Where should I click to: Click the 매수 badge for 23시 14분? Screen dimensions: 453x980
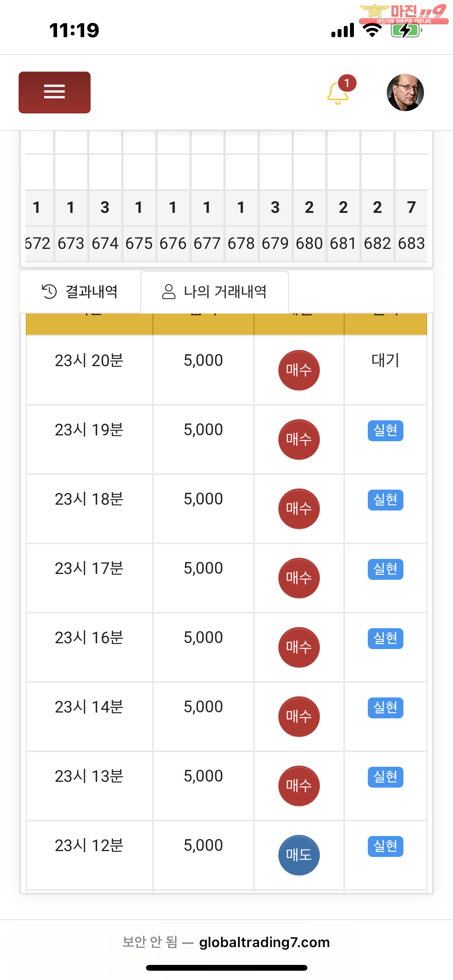point(299,716)
